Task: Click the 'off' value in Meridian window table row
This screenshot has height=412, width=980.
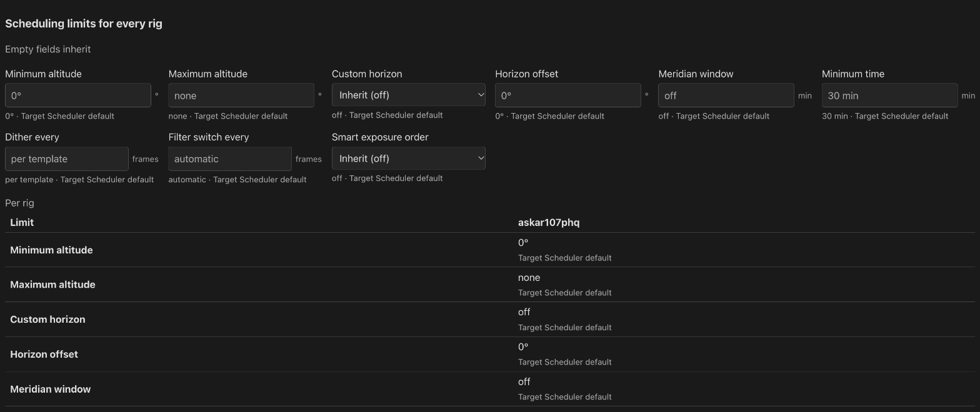Action: tap(524, 381)
